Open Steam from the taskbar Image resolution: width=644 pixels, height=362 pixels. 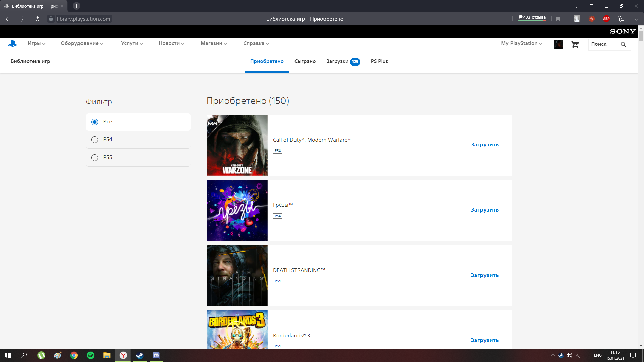(140, 355)
